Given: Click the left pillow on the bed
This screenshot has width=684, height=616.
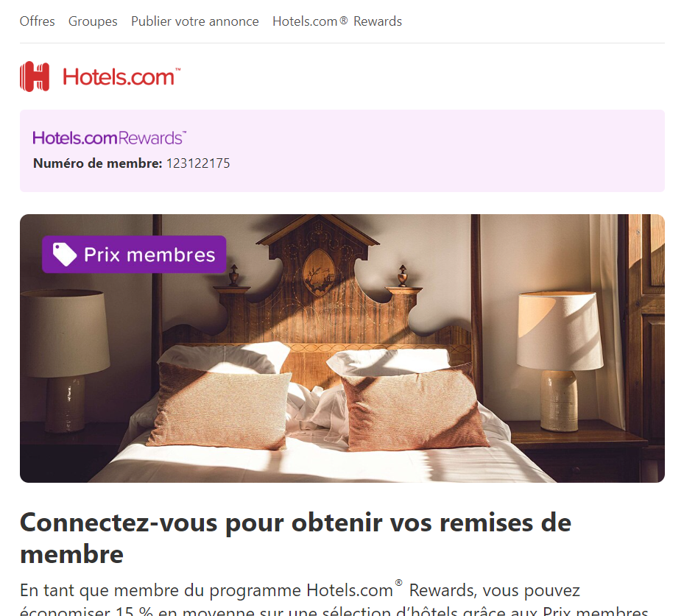Looking at the screenshot, I should tap(219, 405).
